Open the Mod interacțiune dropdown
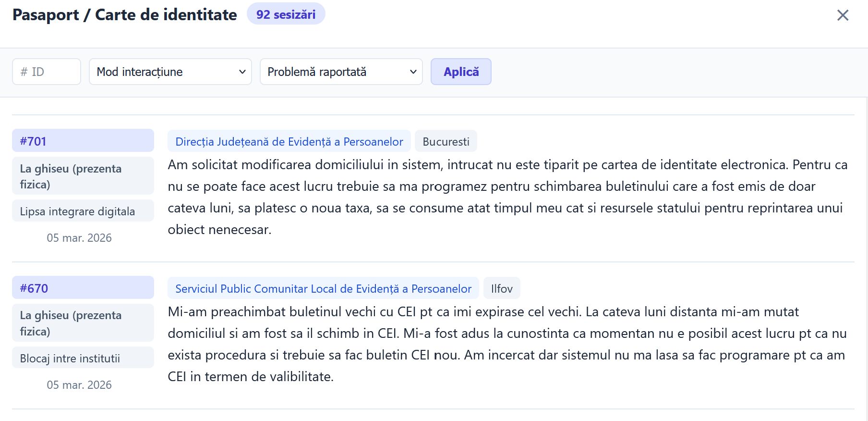The height and width of the screenshot is (421, 868). click(170, 72)
